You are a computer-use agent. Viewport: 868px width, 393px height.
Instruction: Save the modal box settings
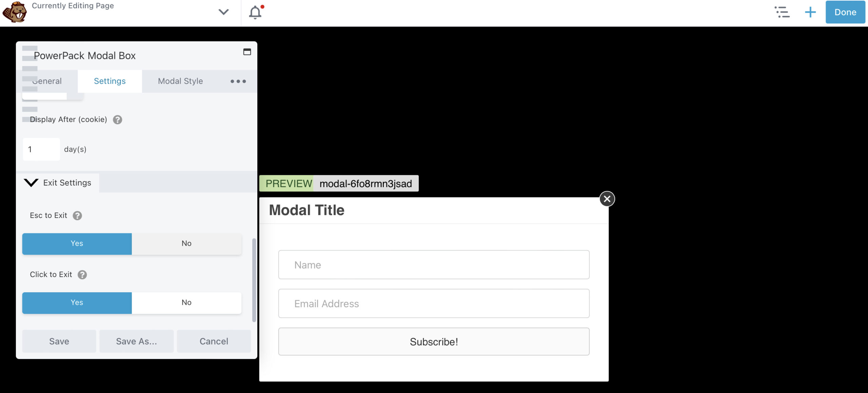coord(59,341)
